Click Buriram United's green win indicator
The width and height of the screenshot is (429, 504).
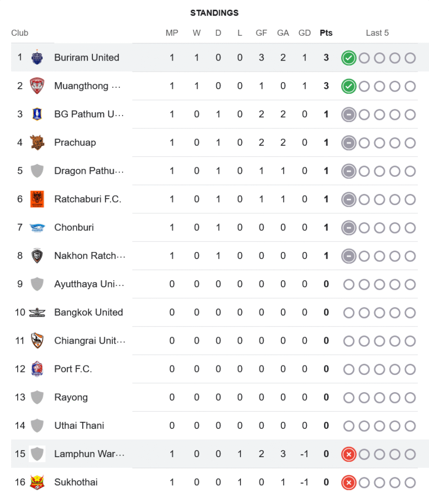(x=348, y=58)
